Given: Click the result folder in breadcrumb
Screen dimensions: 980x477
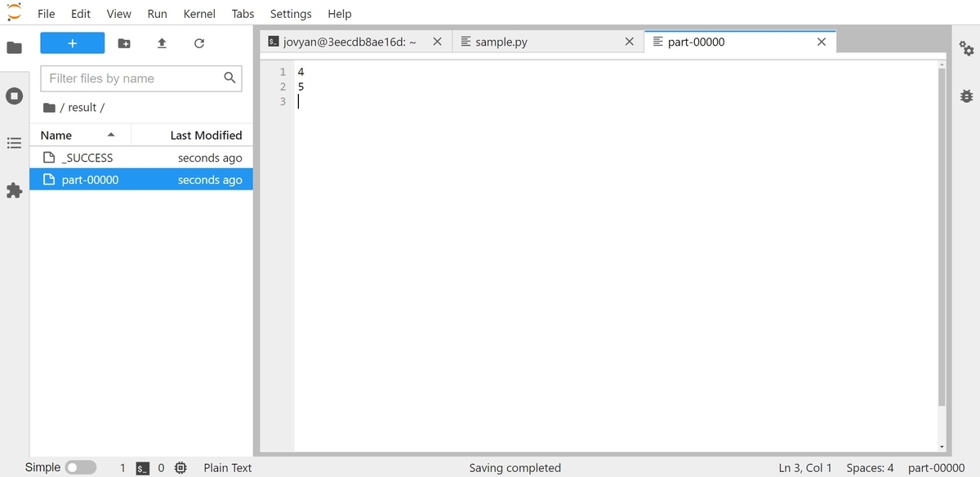Looking at the screenshot, I should click(x=82, y=108).
